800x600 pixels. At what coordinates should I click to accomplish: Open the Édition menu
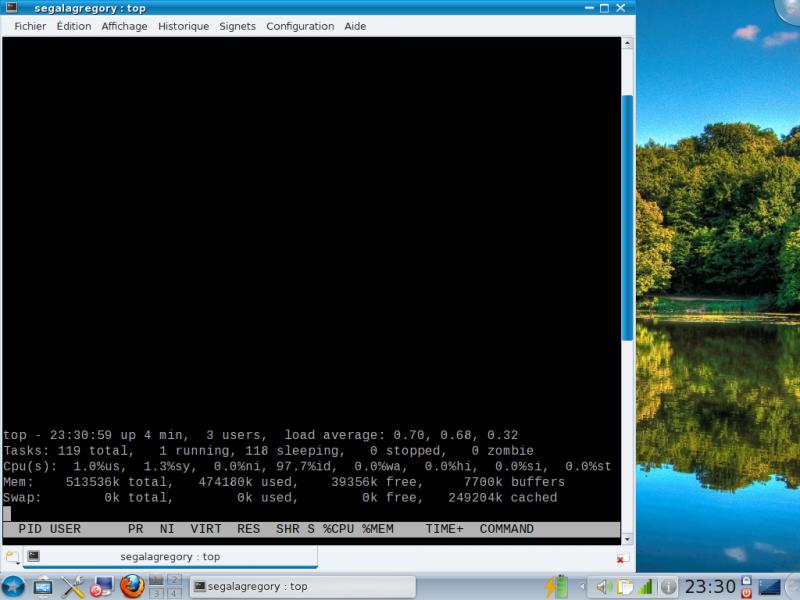(x=73, y=26)
